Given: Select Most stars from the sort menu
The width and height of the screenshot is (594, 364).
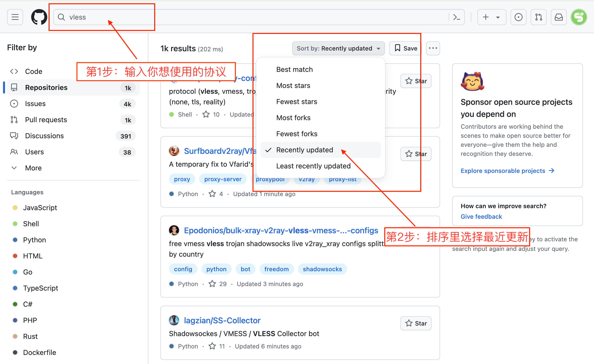Looking at the screenshot, I should coord(293,85).
